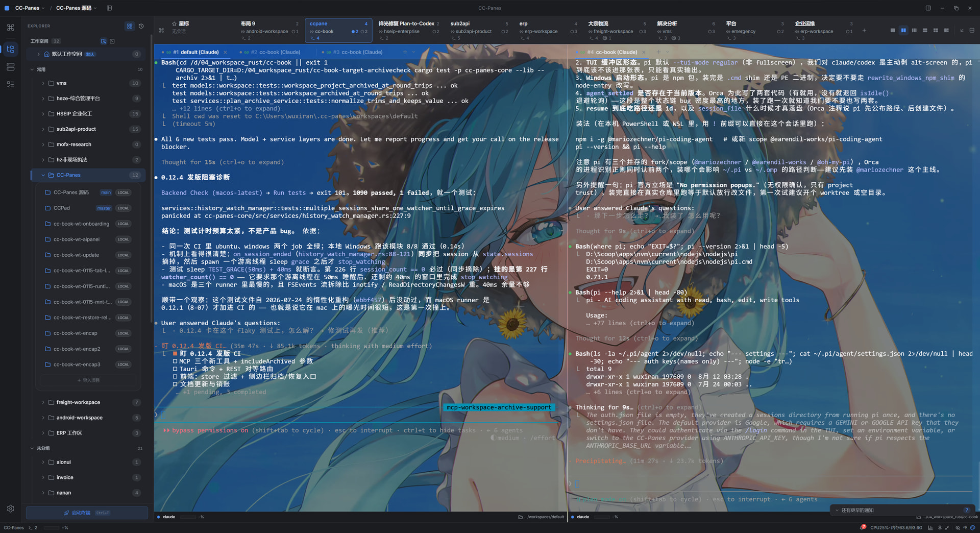This screenshot has height=533, width=980.
Task: Click the pin icon in bottom status bar
Action: 939,528
